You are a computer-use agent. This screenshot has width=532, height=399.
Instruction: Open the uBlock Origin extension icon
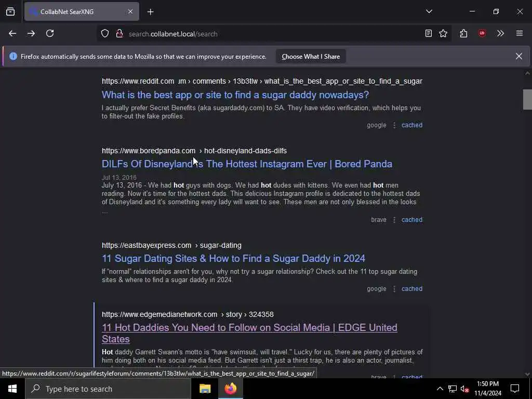click(482, 34)
